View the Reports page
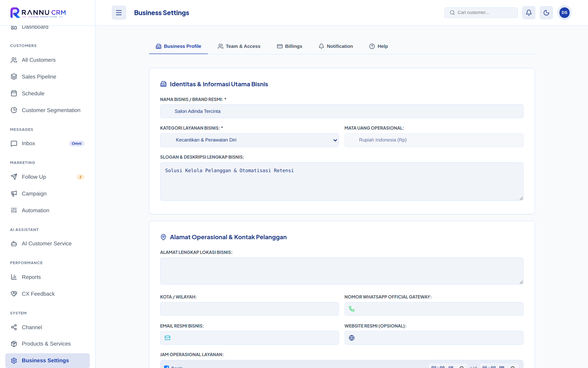Viewport: 588px width, 368px height. (x=48, y=277)
